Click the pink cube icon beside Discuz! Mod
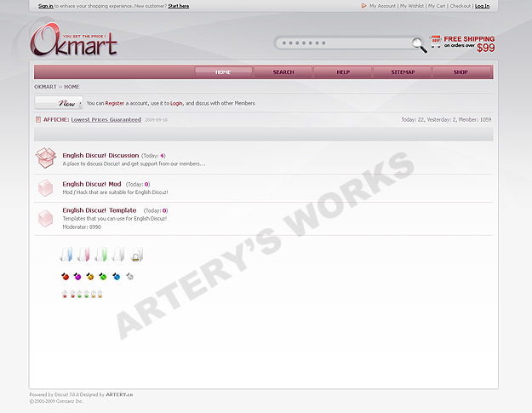This screenshot has height=413, width=532. pos(45,188)
